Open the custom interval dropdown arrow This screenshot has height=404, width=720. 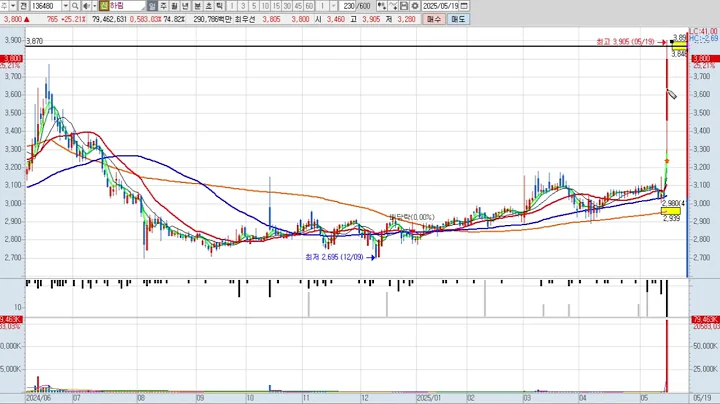[x=334, y=6]
